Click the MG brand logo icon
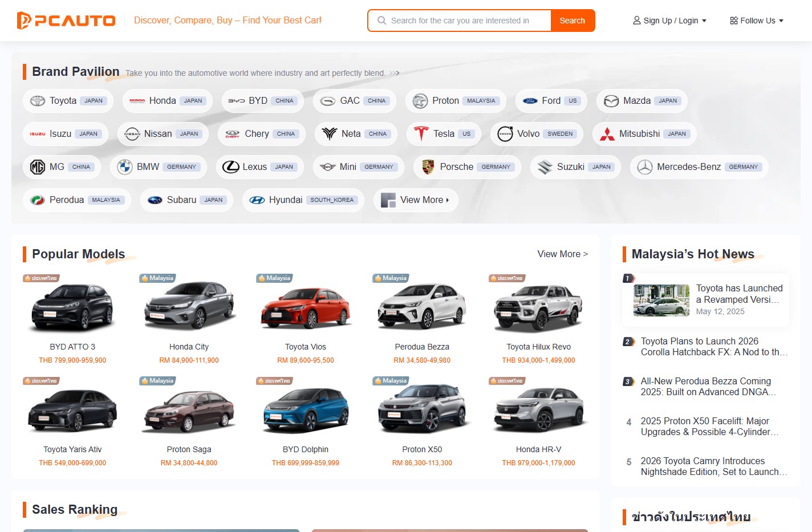 [38, 167]
